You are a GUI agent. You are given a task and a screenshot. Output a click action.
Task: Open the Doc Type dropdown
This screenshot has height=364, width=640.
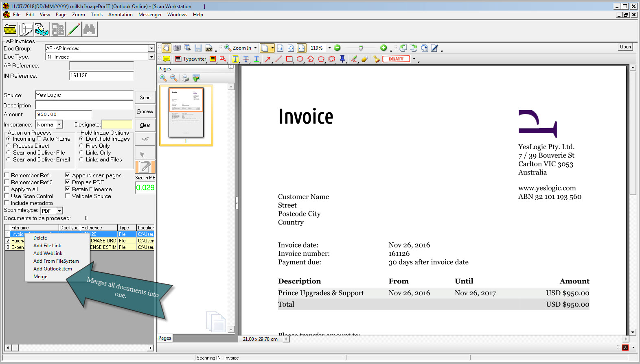tap(151, 57)
